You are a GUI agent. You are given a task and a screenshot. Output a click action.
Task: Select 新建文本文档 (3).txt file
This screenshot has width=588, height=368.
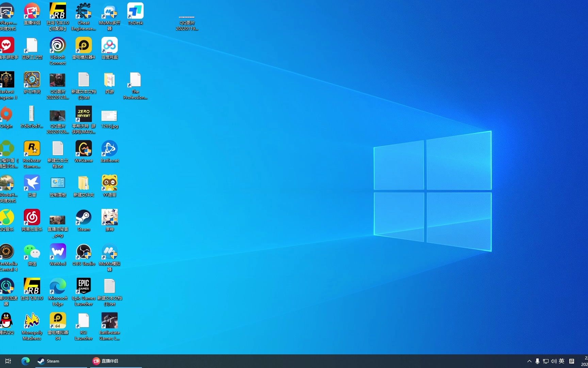point(110,292)
